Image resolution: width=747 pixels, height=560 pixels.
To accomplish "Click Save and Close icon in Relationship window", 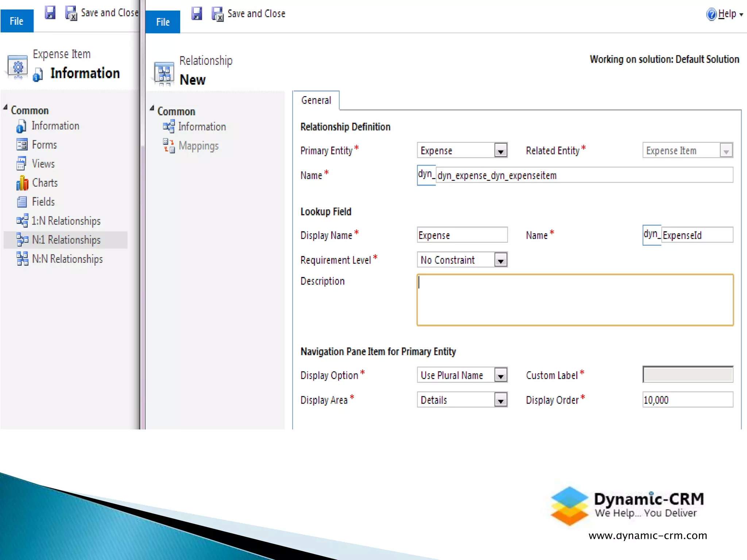I will click(x=218, y=14).
